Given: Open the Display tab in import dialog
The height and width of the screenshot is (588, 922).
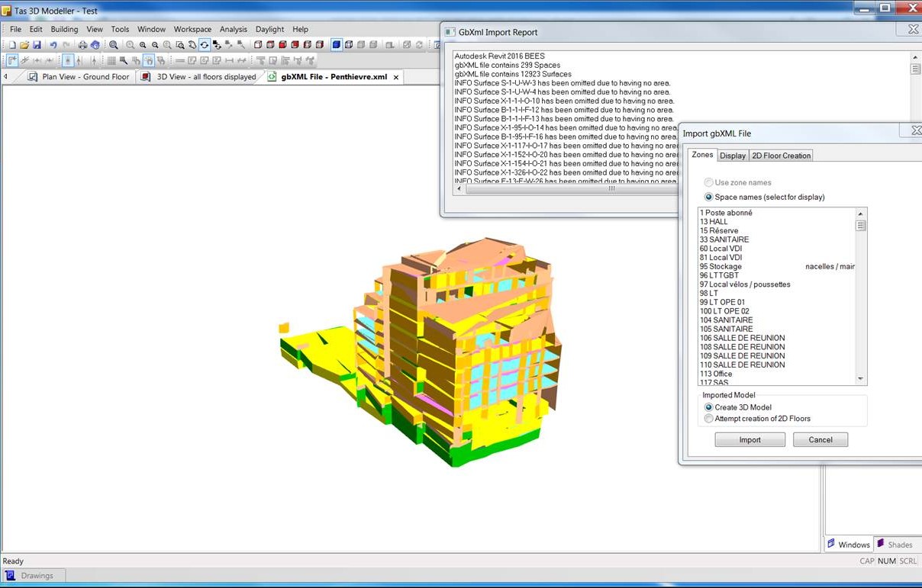Looking at the screenshot, I should tap(733, 156).
